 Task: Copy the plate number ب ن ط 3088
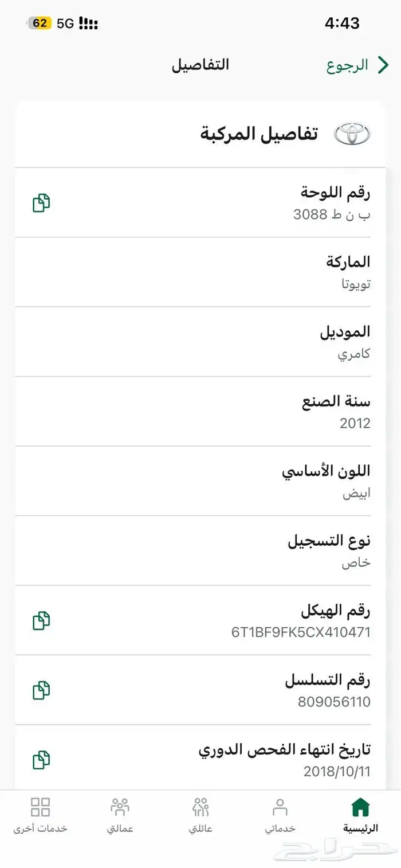[41, 203]
